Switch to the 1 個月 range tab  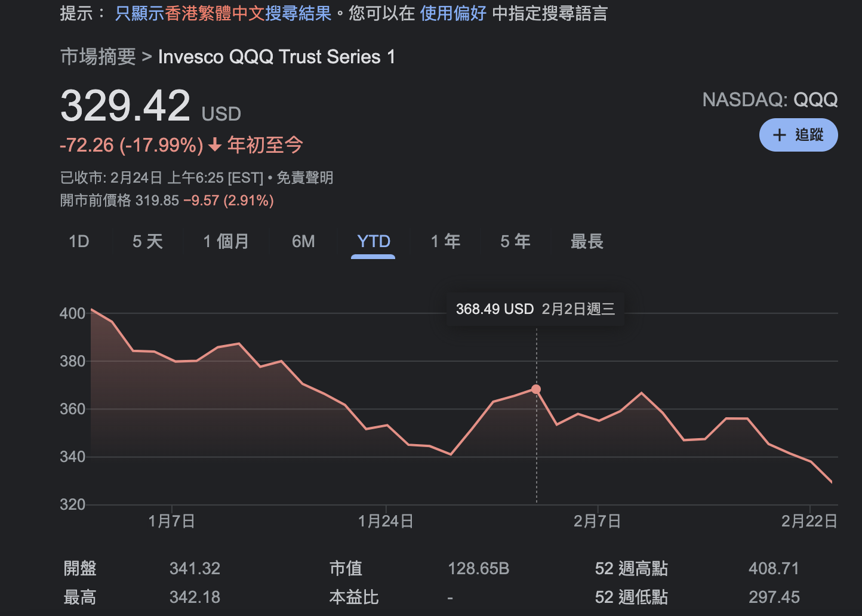pos(226,242)
